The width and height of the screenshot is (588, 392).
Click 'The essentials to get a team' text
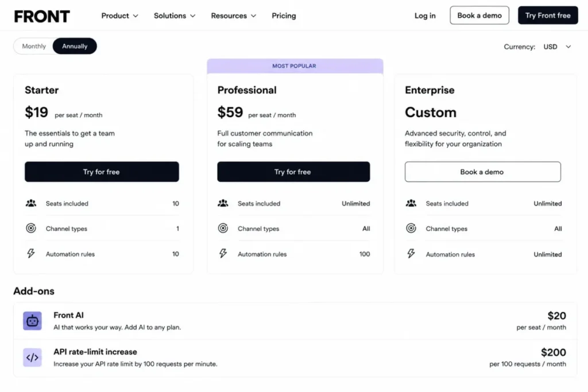[69, 138]
